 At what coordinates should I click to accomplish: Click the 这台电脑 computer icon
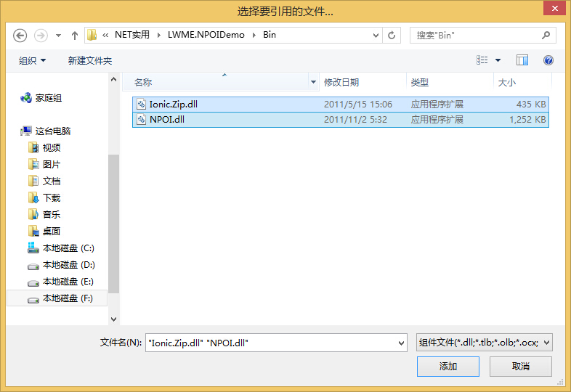click(26, 131)
